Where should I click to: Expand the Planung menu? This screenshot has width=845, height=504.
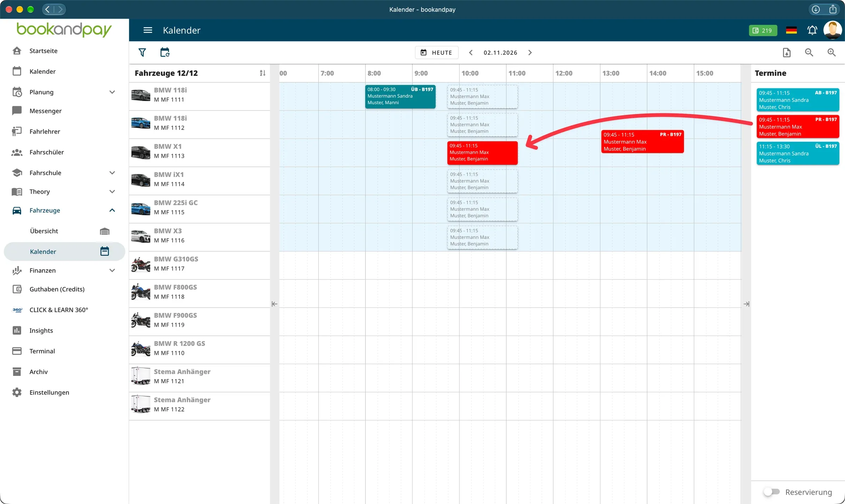click(112, 92)
